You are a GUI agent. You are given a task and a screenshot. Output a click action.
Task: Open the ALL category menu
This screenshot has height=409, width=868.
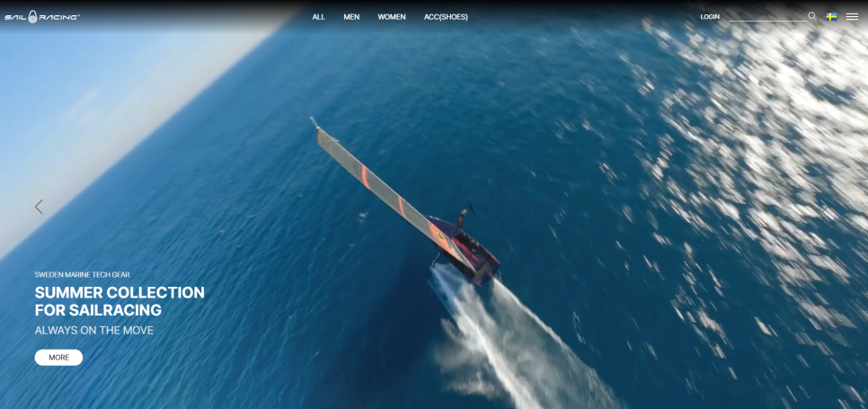click(x=318, y=17)
